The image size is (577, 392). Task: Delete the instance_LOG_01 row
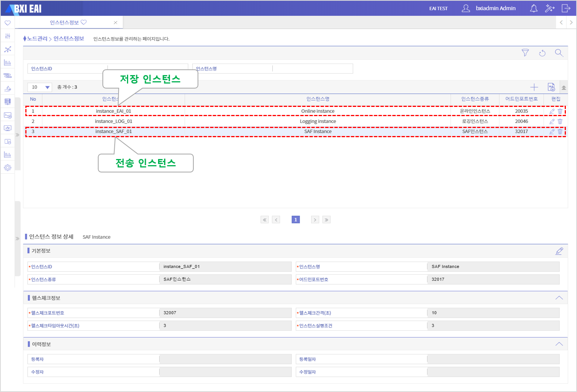[x=560, y=121]
